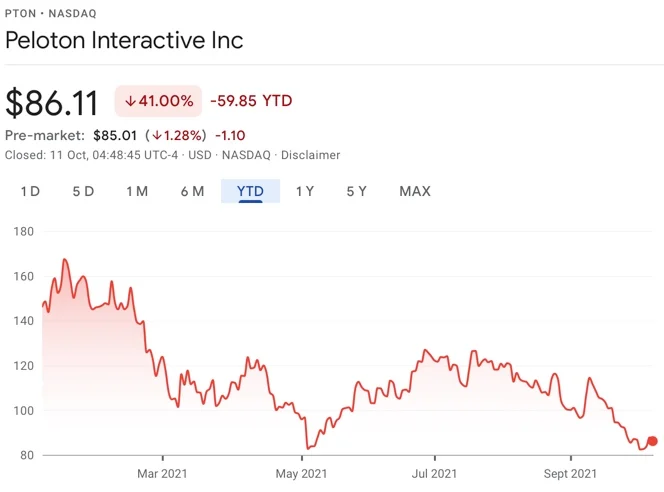
Task: Click the red 41.00% change badge
Action: (x=158, y=101)
